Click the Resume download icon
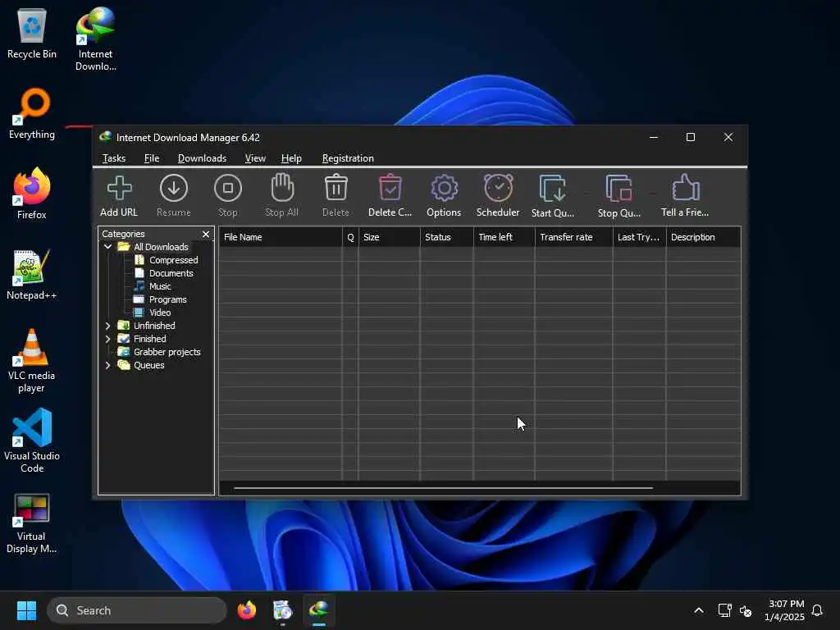The width and height of the screenshot is (840, 630). point(174,189)
